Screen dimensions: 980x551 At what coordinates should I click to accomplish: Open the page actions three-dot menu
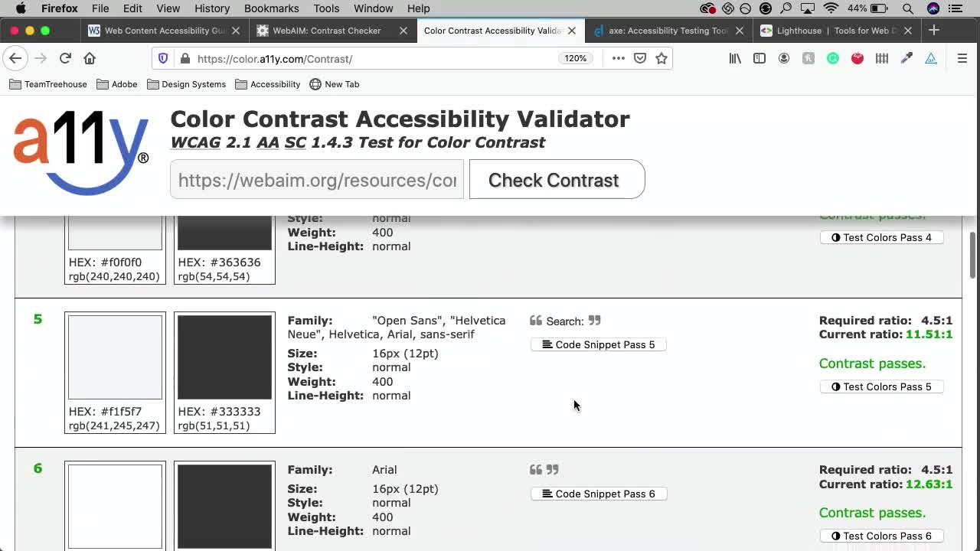tap(619, 58)
